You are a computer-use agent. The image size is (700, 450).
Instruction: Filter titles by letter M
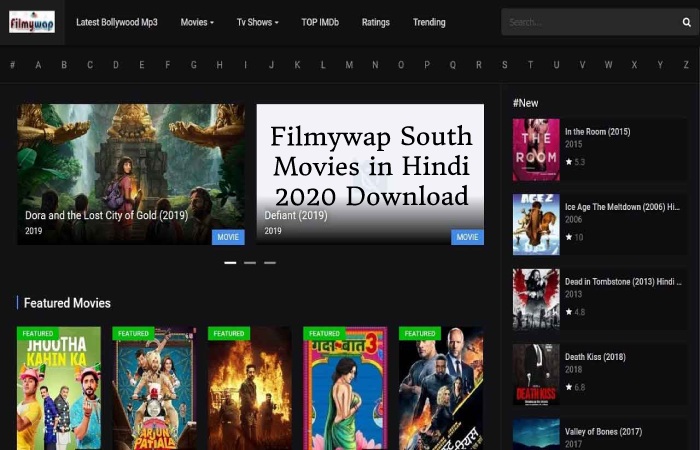(x=349, y=65)
